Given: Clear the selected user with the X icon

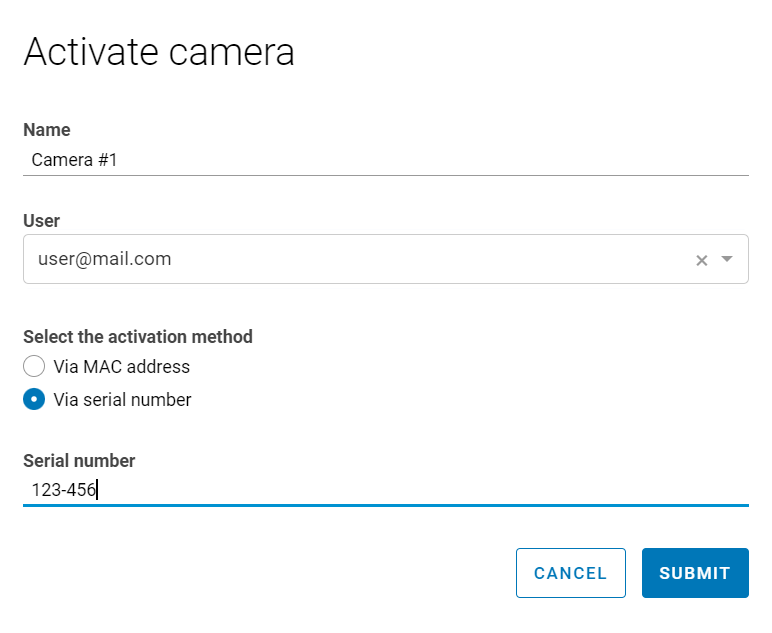Looking at the screenshot, I should tap(701, 260).
